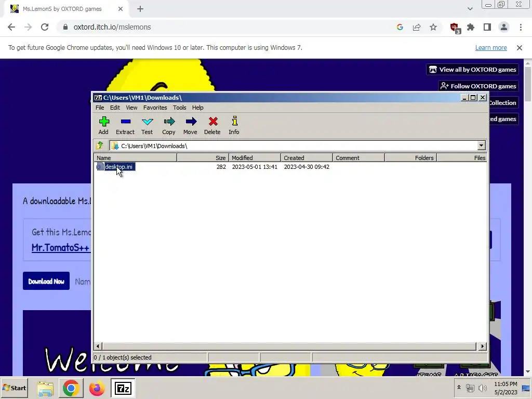The height and width of the screenshot is (399, 532).
Task: Click the 7-Zip horizontal scrollbar right arrow
Action: click(x=482, y=346)
